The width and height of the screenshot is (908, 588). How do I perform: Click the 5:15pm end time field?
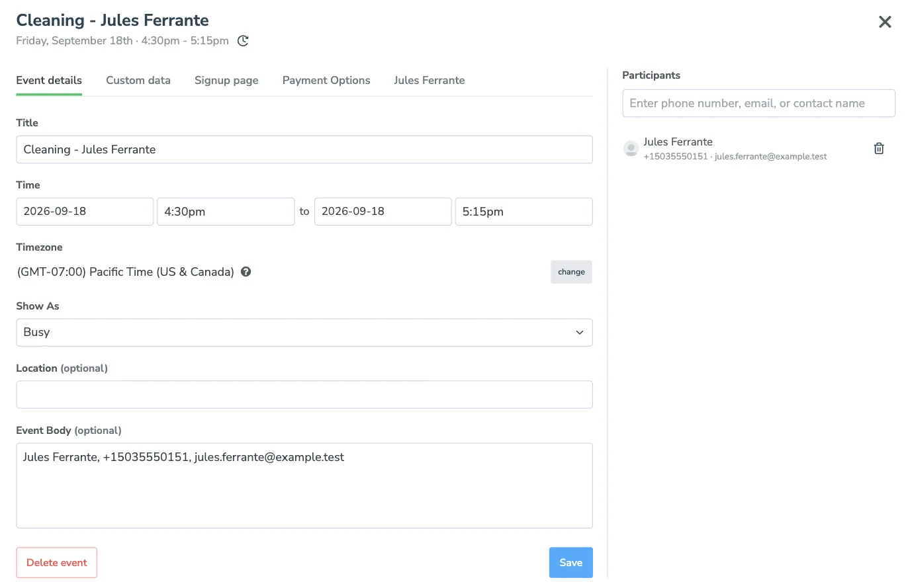coord(523,212)
